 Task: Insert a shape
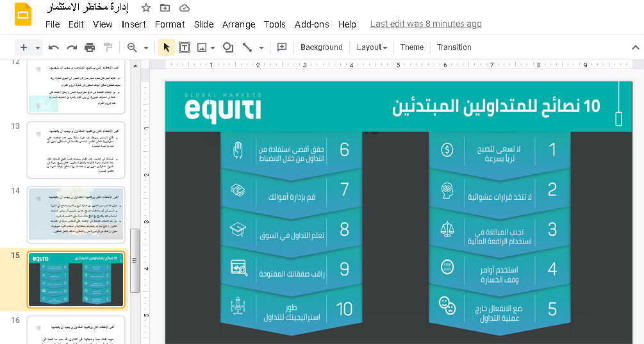pos(228,47)
